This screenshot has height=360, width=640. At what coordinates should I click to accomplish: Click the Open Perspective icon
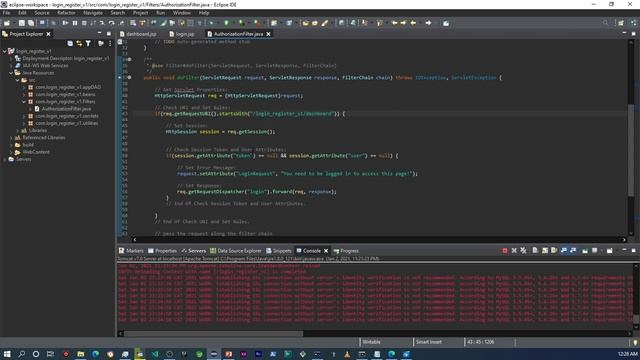coord(620,23)
